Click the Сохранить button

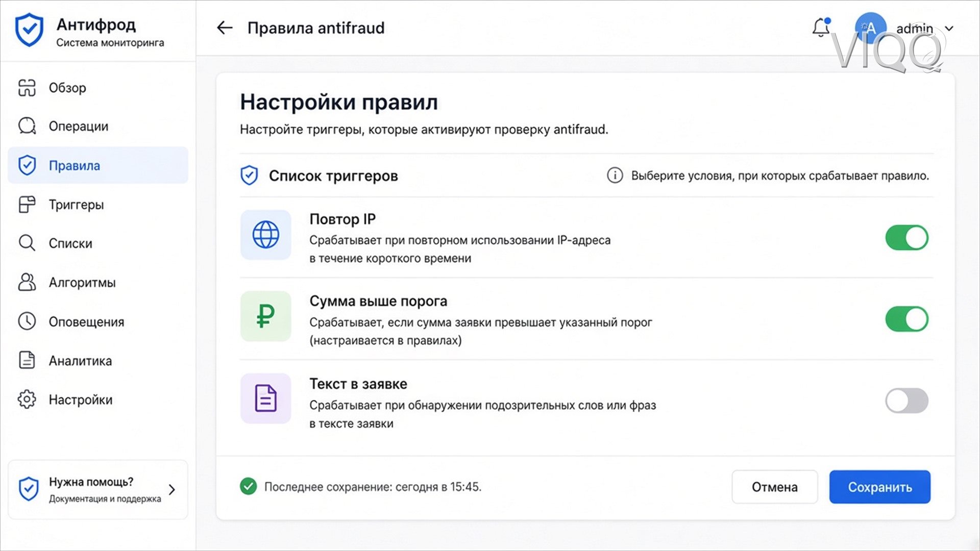pyautogui.click(x=879, y=487)
